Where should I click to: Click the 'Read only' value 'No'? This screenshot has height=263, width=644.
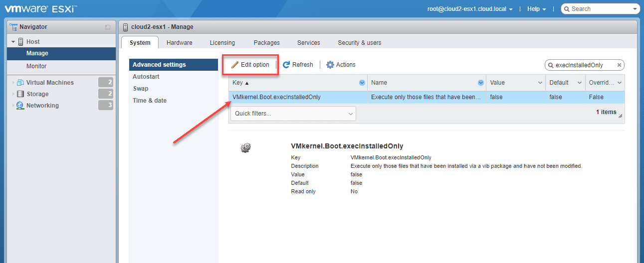coord(354,191)
